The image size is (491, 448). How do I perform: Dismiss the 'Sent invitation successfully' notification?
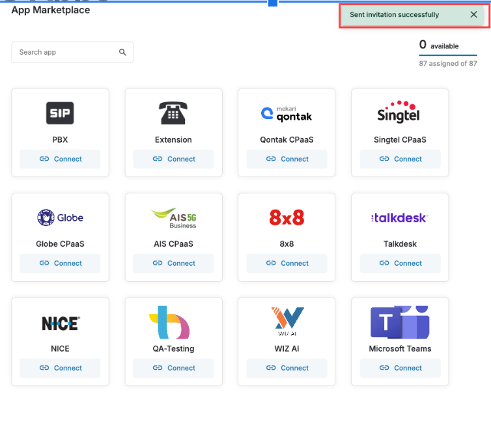[474, 14]
